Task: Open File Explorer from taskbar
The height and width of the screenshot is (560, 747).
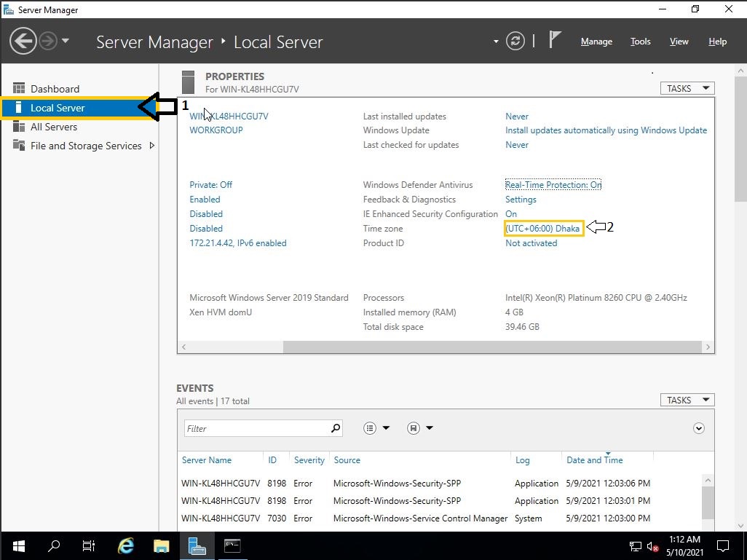Action: tap(161, 545)
